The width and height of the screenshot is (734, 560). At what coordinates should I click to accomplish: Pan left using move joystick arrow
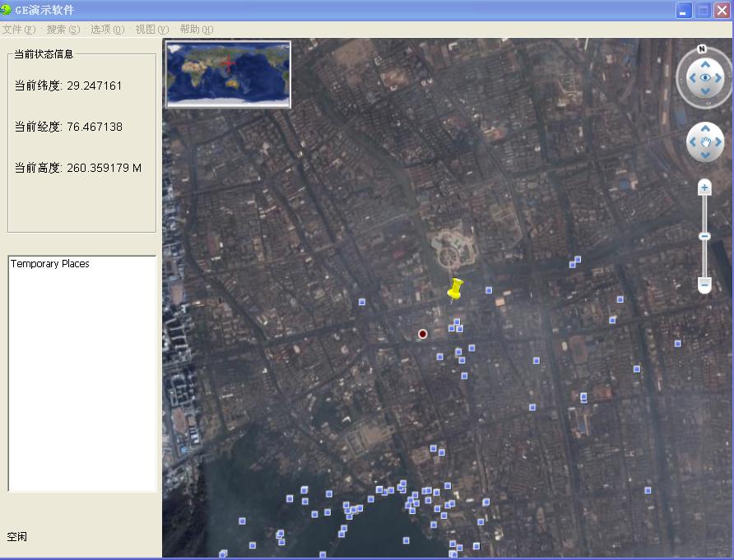(692, 141)
